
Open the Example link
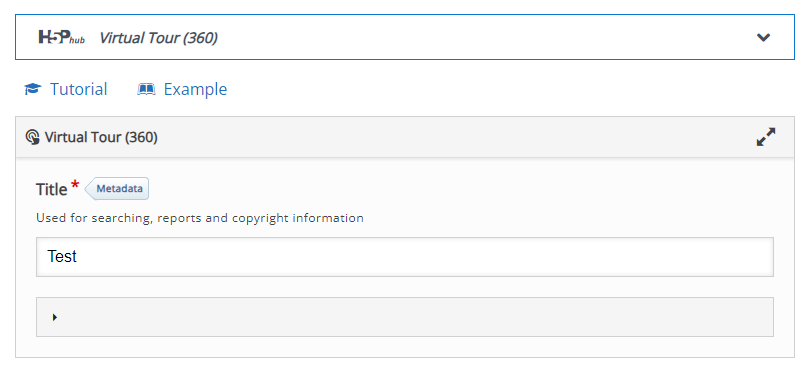pos(195,89)
